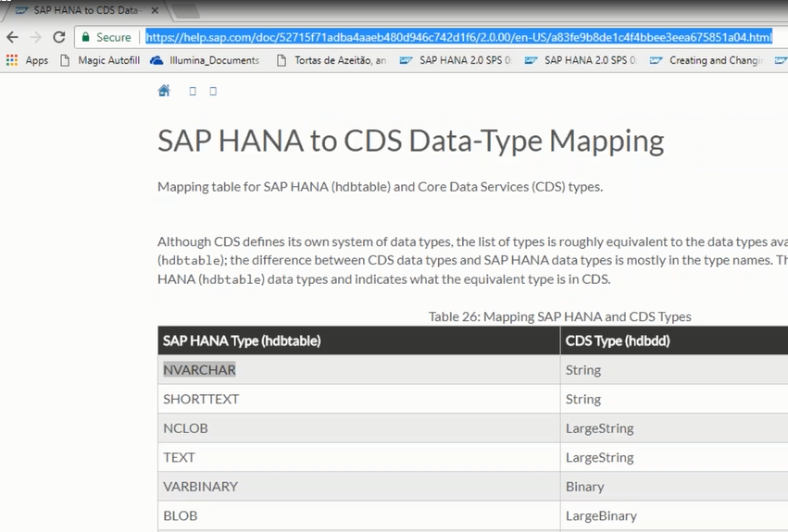Screen dimensions: 788x532
Task: Click the first square icon beside home
Action: tap(193, 91)
